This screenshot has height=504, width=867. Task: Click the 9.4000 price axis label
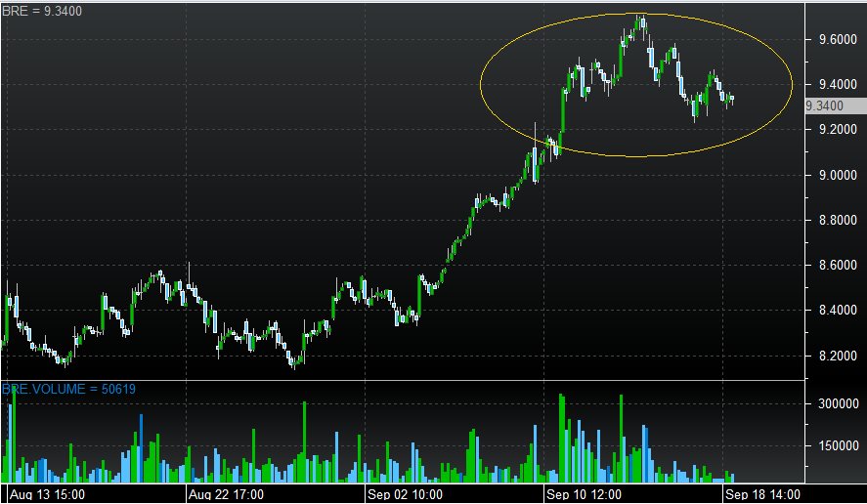(x=839, y=85)
